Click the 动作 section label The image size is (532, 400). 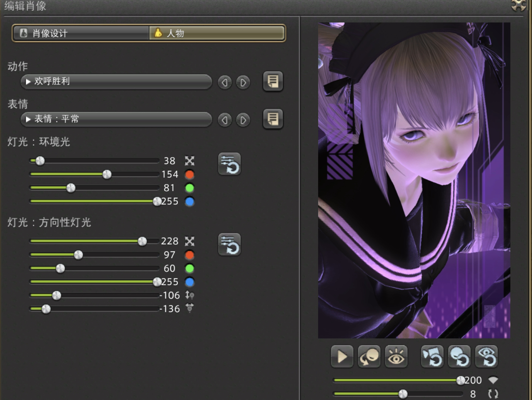click(x=18, y=66)
